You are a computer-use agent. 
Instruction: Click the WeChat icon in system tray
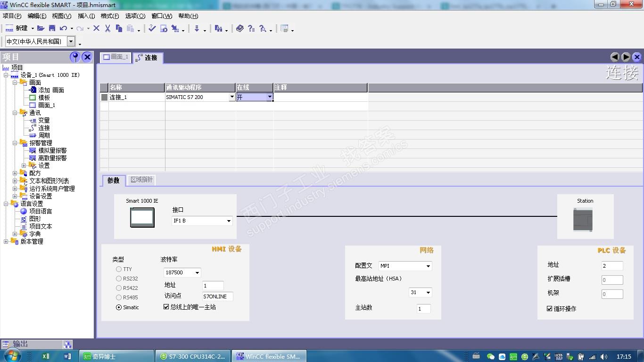(x=491, y=357)
